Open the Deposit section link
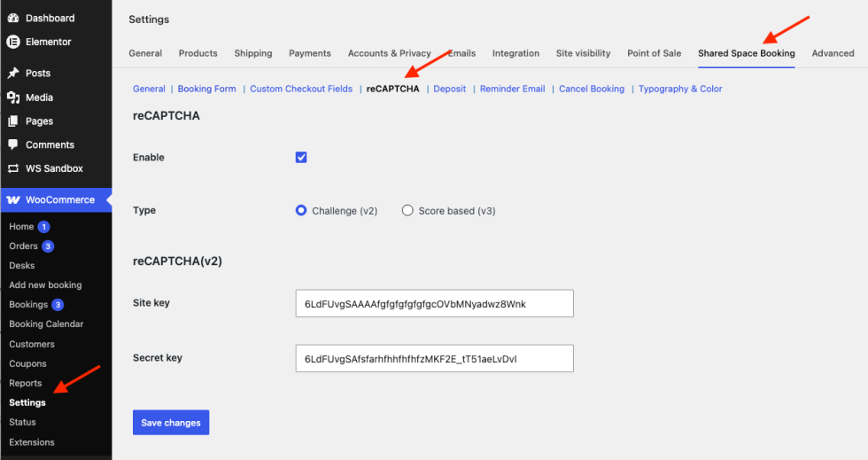The height and width of the screenshot is (460, 868). (x=450, y=89)
